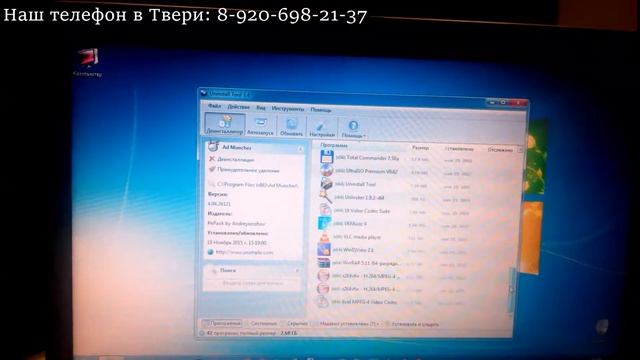640x360 pixels.
Task: Select the VLC media player cone icon
Action: (324, 236)
